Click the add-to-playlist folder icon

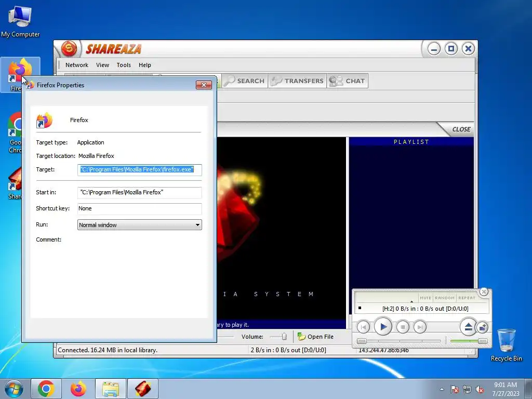[483, 327]
